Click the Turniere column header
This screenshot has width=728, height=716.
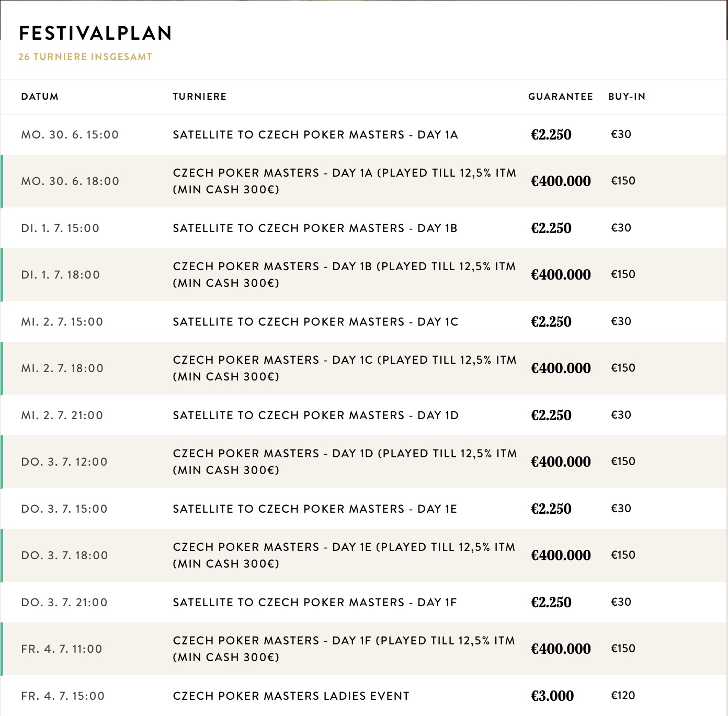pos(199,97)
